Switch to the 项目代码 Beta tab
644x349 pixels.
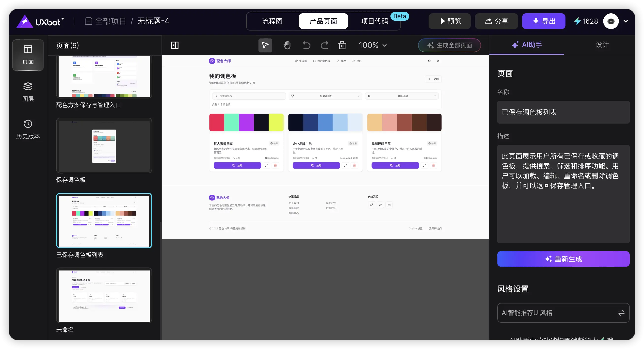point(374,21)
